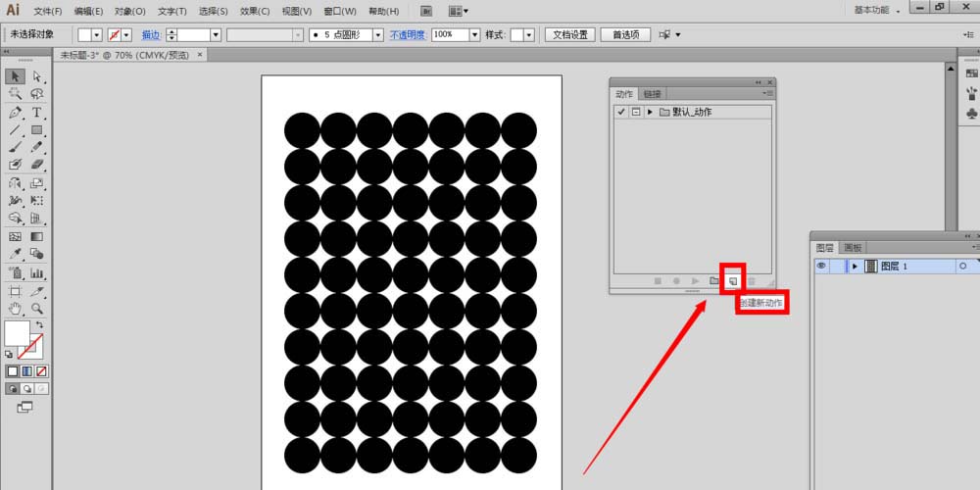Click the 文档设置 button
Viewport: 980px width, 490px height.
tap(569, 34)
